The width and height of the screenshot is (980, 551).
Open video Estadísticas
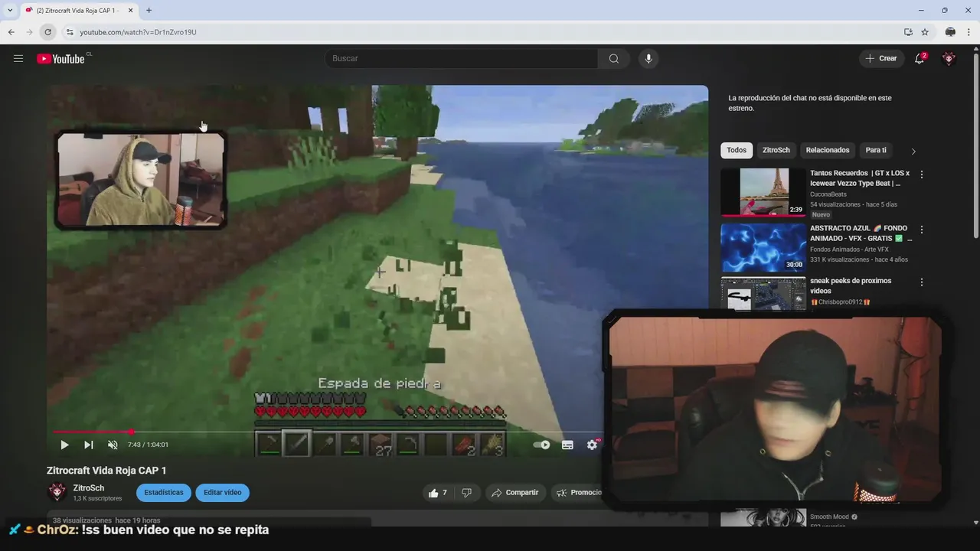click(x=164, y=493)
